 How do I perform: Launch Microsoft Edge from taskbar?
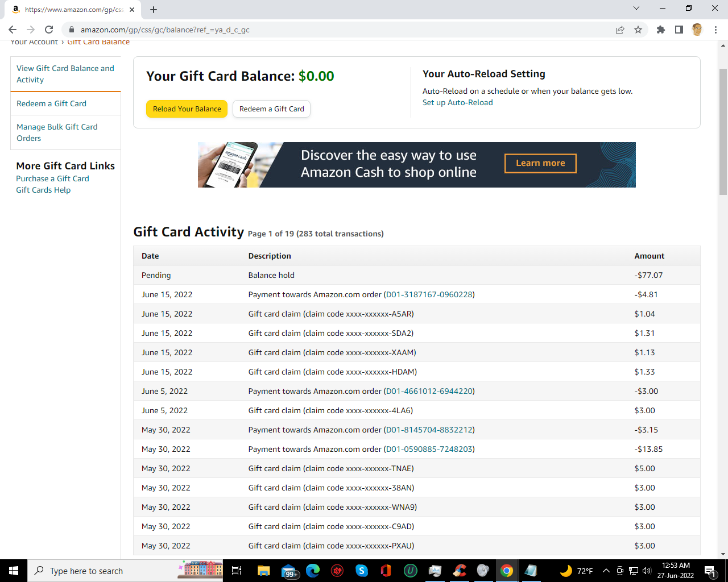pos(313,571)
